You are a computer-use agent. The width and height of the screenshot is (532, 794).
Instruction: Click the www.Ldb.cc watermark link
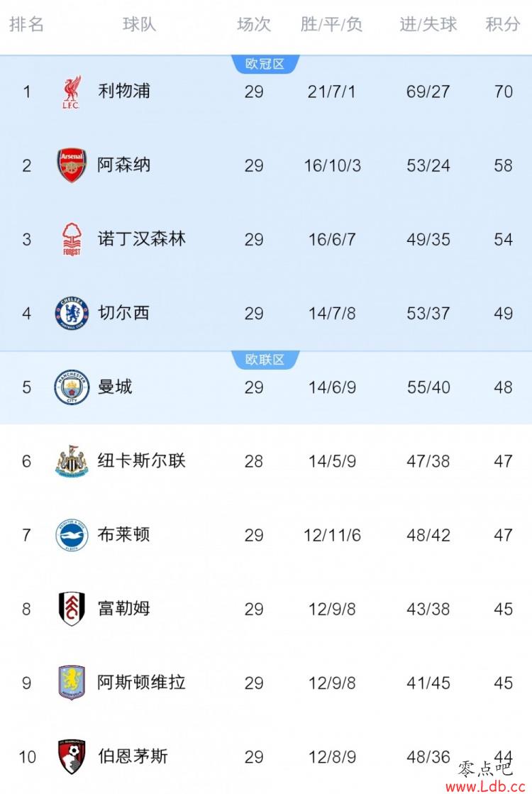point(485,786)
